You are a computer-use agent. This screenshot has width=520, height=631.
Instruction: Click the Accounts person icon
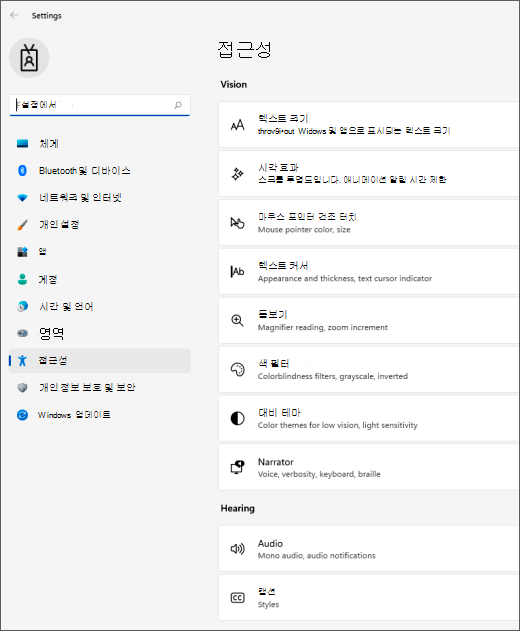23,279
